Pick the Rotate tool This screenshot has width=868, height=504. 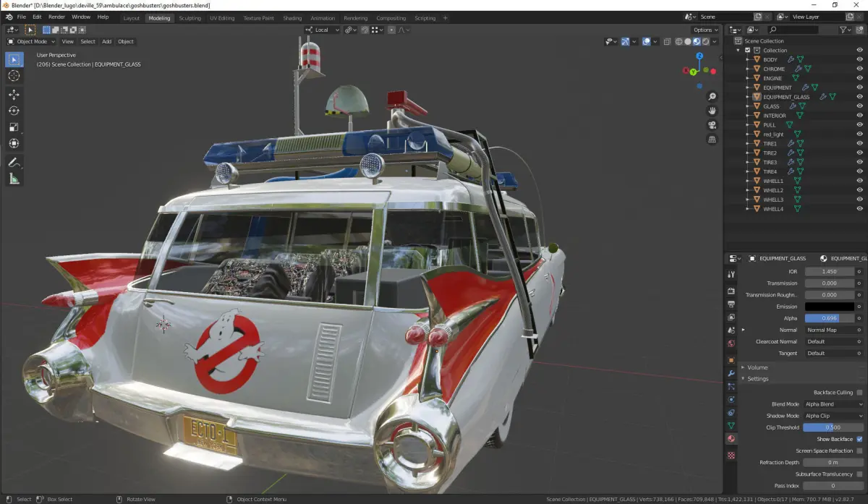click(14, 111)
